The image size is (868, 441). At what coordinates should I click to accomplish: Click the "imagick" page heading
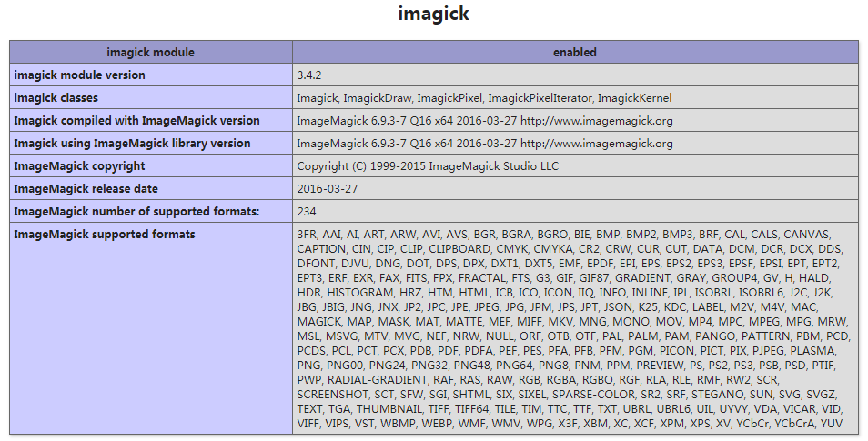pos(433,15)
